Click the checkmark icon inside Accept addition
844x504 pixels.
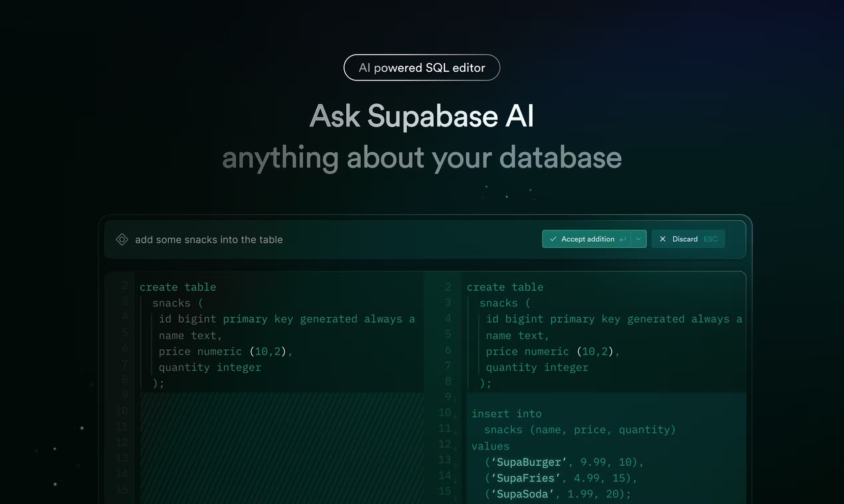tap(554, 238)
